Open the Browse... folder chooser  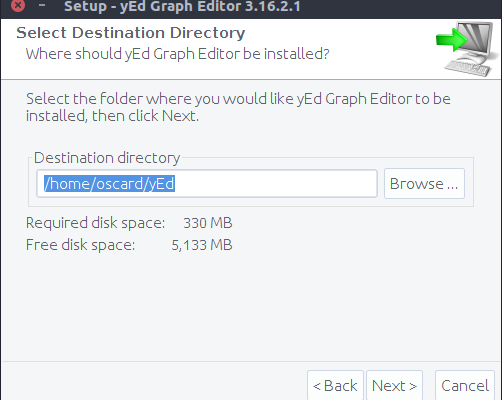coord(424,184)
